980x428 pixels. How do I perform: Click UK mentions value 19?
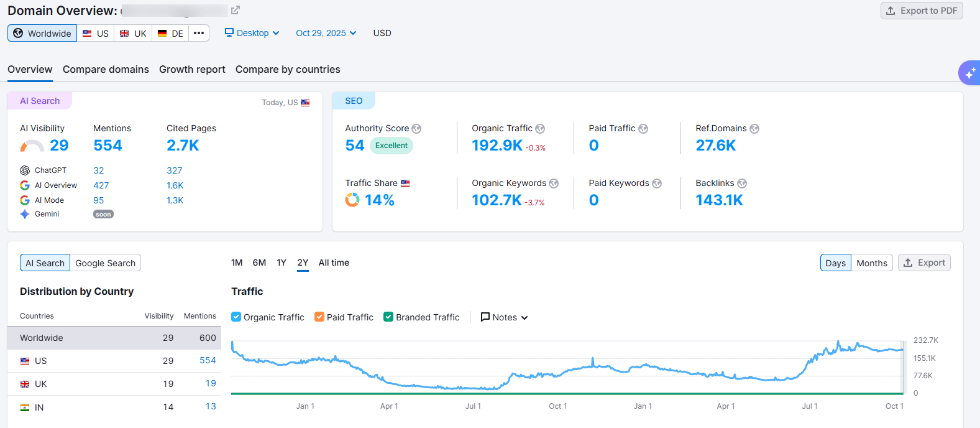pos(211,384)
